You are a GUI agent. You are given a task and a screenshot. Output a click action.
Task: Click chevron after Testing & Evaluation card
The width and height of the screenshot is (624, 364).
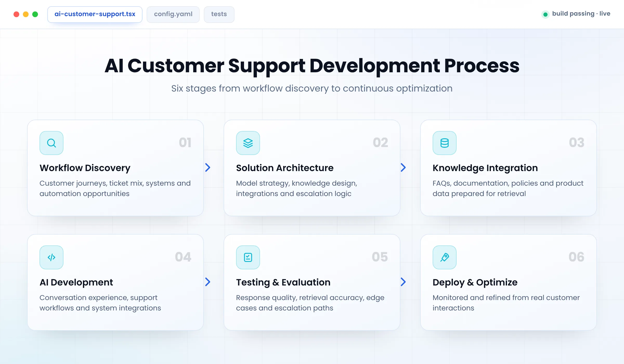[x=403, y=282]
